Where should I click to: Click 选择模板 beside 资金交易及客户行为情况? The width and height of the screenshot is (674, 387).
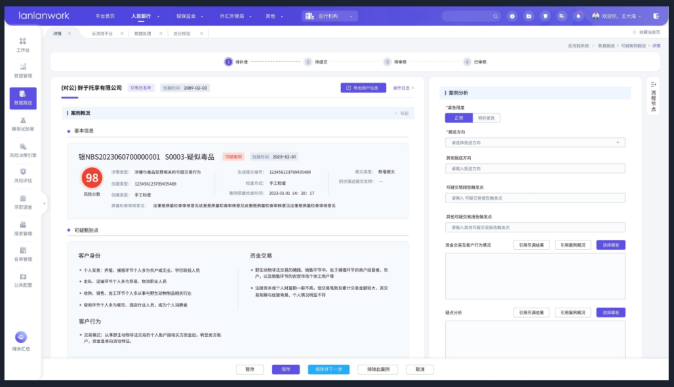611,245
